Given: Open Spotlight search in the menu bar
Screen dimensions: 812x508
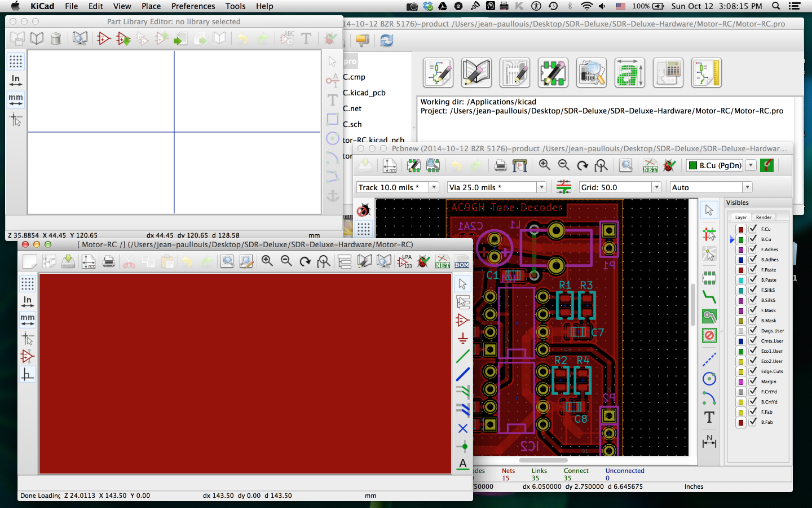Looking at the screenshot, I should click(x=776, y=6).
